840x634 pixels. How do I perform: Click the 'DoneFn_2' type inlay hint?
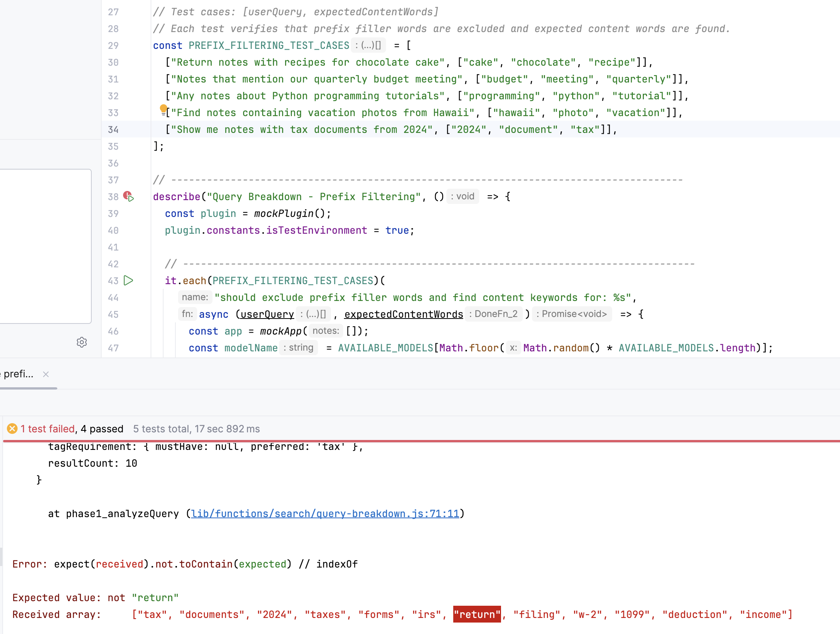click(493, 314)
